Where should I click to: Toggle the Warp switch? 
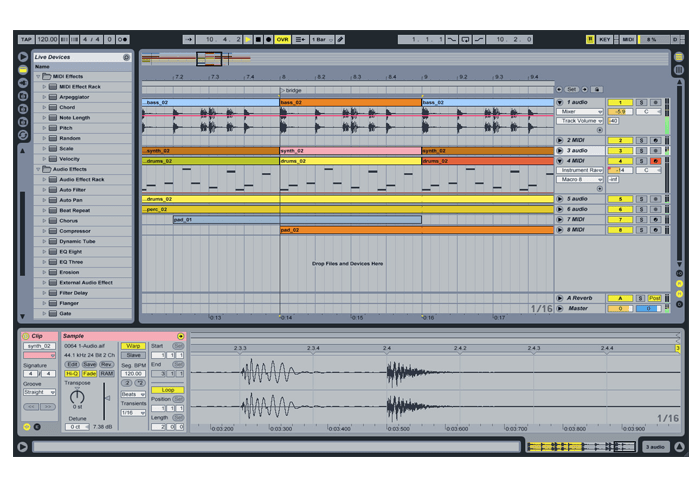click(133, 346)
